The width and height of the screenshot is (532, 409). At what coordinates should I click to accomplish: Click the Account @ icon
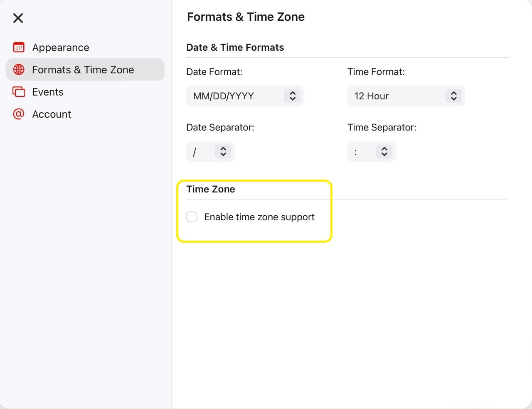coord(19,114)
